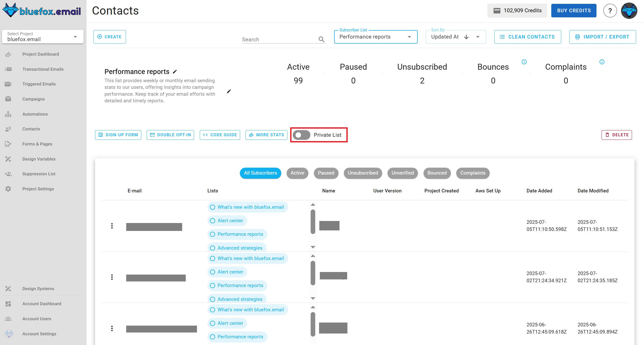Toggle sort direction arrow in Sort By
Image resolution: width=644 pixels, height=345 pixels.
466,37
